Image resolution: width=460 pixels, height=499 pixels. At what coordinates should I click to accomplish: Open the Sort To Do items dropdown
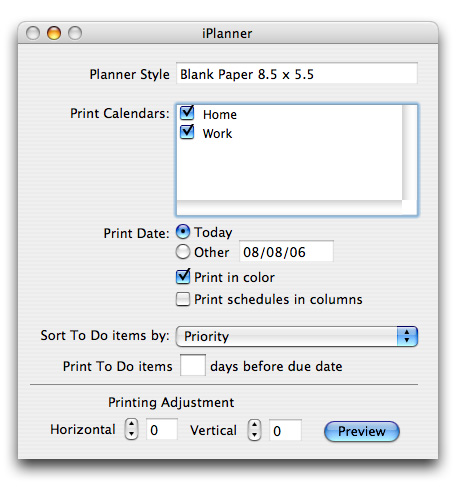[x=297, y=336]
